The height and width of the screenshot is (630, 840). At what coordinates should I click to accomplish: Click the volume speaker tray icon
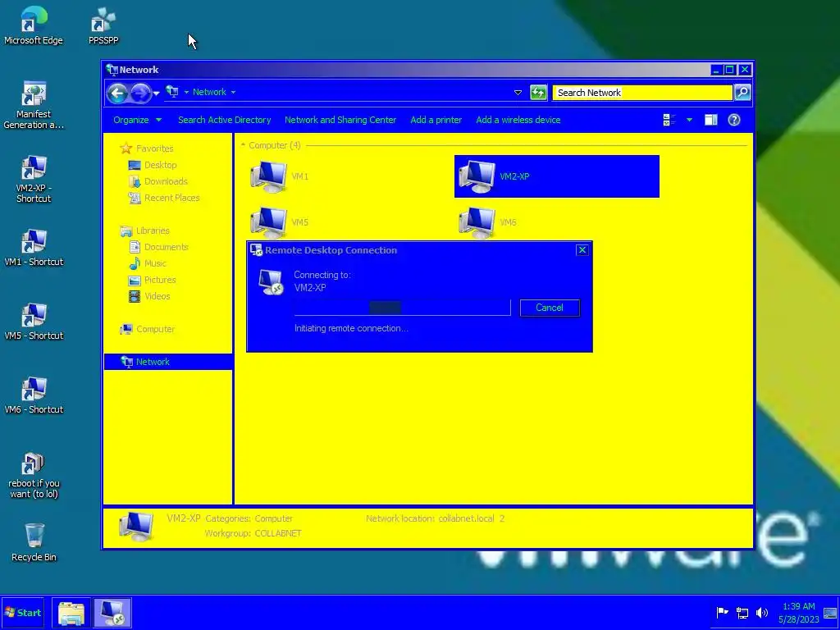coord(761,612)
